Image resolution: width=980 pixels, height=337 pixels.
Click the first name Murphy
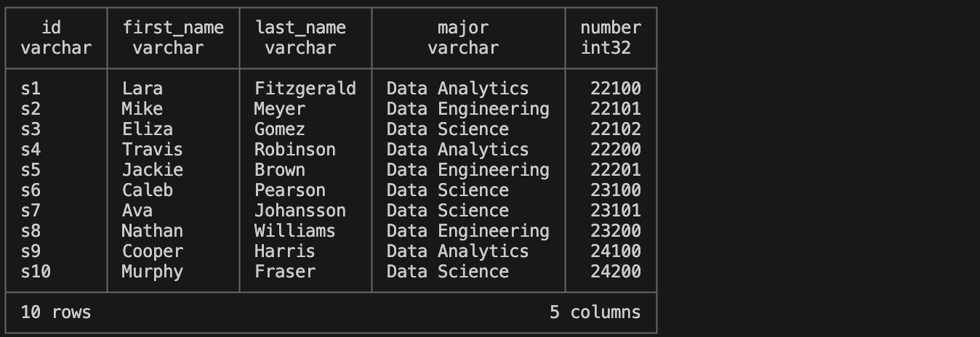point(153,272)
